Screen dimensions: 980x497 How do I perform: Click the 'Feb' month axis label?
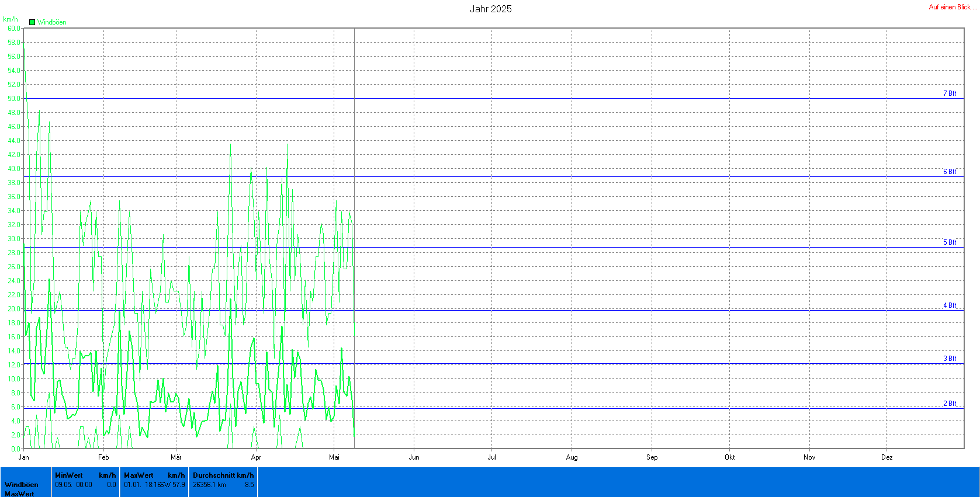(x=103, y=457)
